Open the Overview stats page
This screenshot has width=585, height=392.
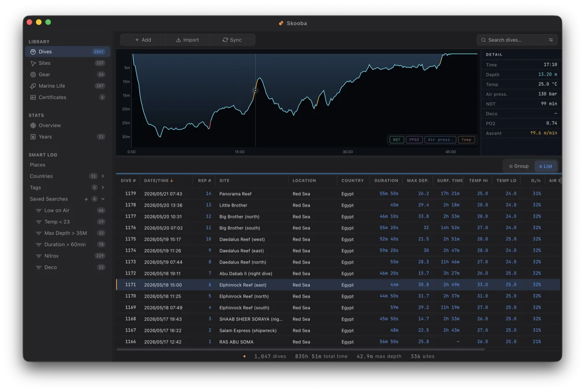[x=68, y=125]
